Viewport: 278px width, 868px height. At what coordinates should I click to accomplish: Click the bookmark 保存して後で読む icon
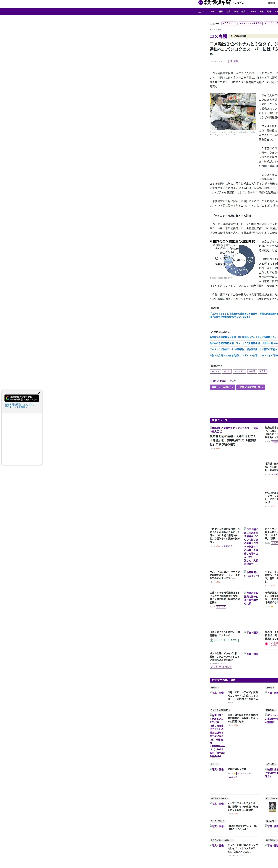(x=211, y=381)
